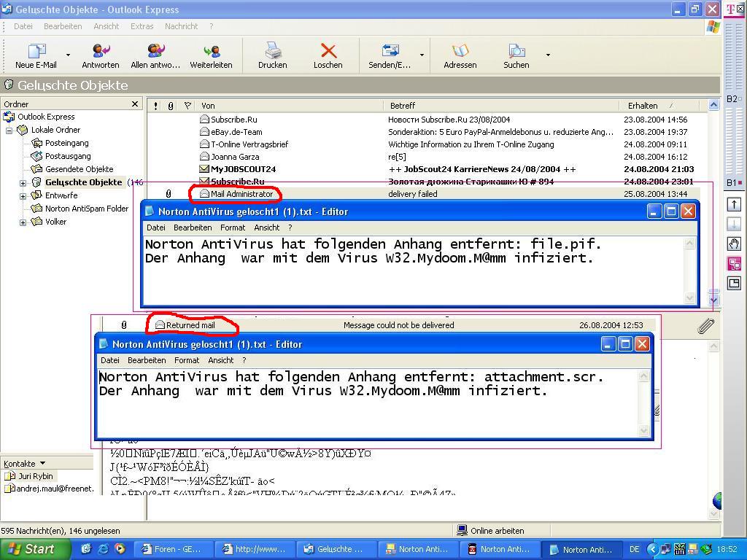Image resolution: width=747 pixels, height=560 pixels.
Task: Open the Neue E-Mail dropdown arrow
Action: (x=68, y=55)
